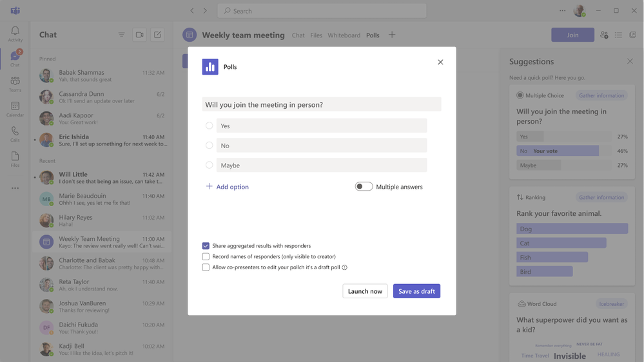Open chat with Hilary Reyes
The image size is (644, 362).
(x=102, y=220)
